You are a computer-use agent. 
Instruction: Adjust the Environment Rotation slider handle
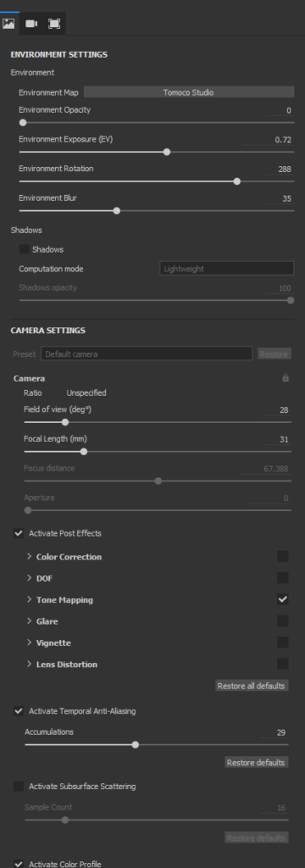coord(237,181)
